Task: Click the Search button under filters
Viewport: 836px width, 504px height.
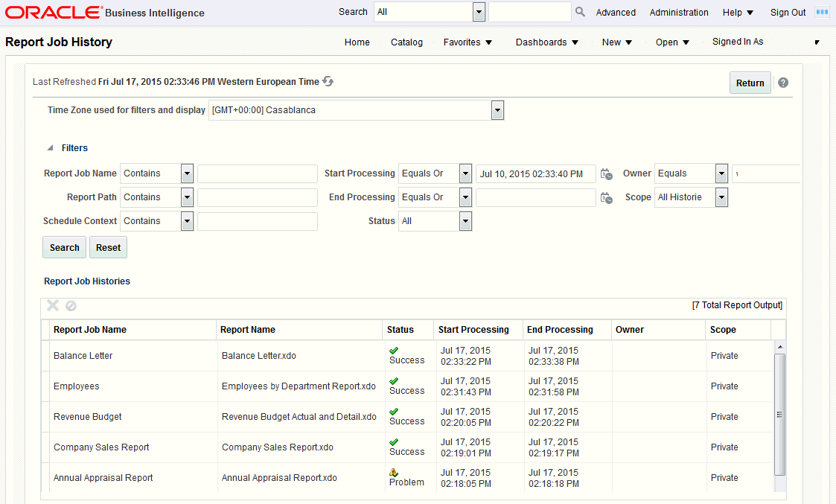Action: (x=65, y=247)
